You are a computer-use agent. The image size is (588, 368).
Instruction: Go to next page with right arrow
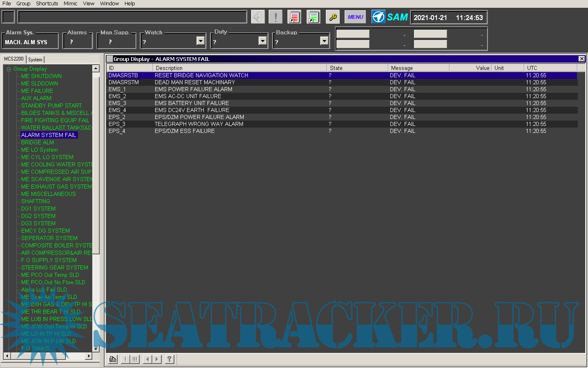coord(157,359)
